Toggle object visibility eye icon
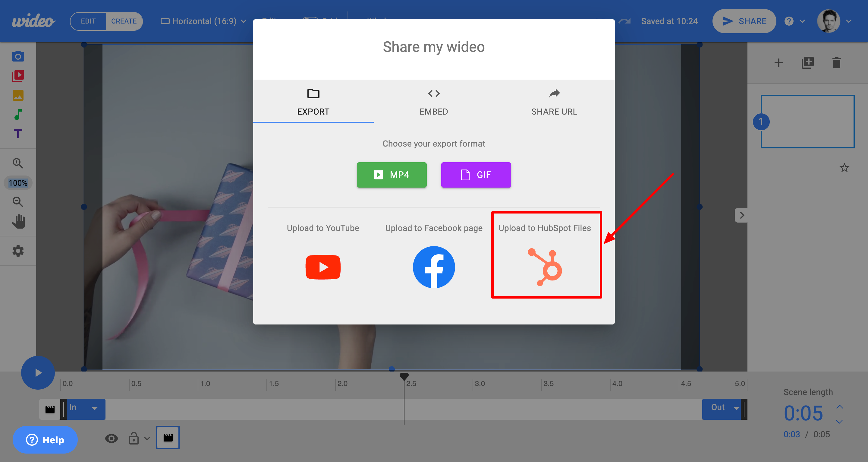This screenshot has height=462, width=868. point(111,438)
